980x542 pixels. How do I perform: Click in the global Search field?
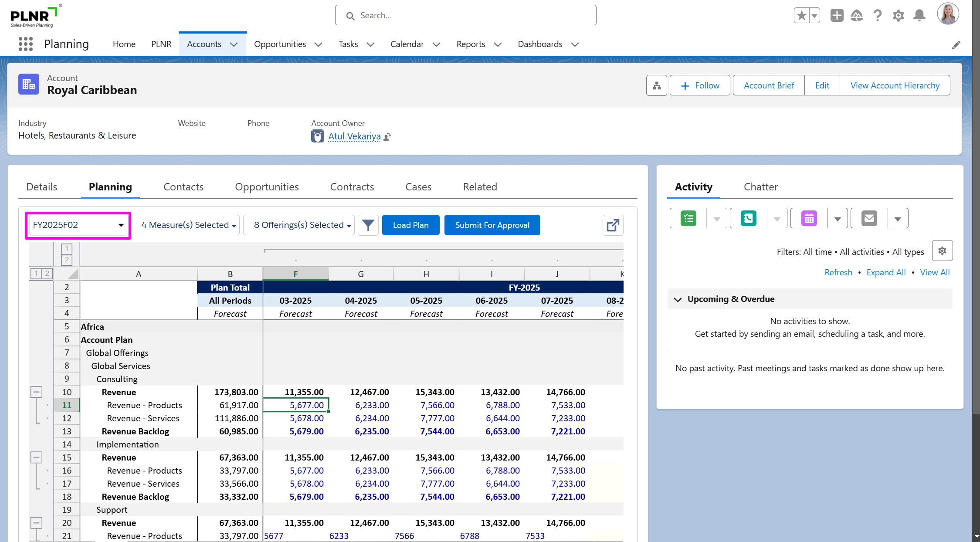pos(465,16)
